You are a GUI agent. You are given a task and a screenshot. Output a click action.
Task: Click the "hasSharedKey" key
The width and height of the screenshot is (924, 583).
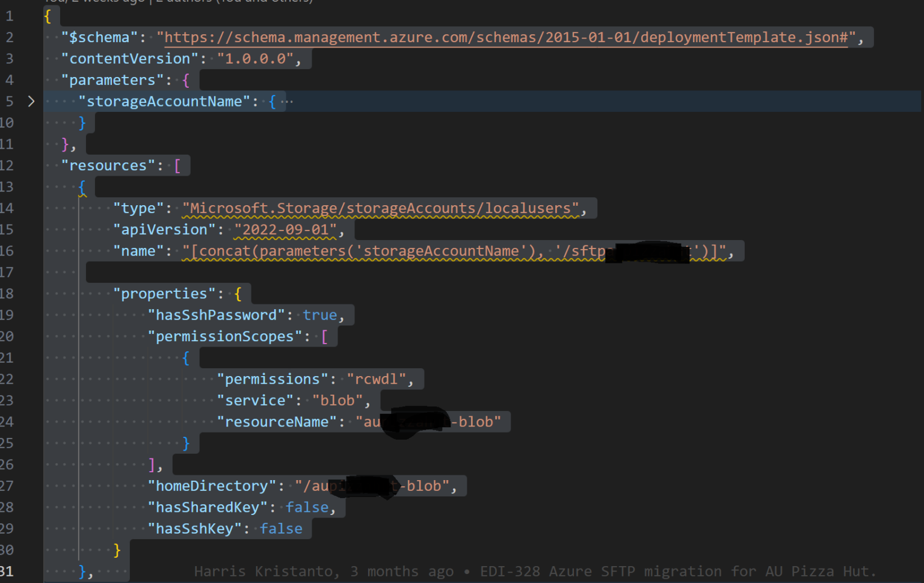(208, 507)
